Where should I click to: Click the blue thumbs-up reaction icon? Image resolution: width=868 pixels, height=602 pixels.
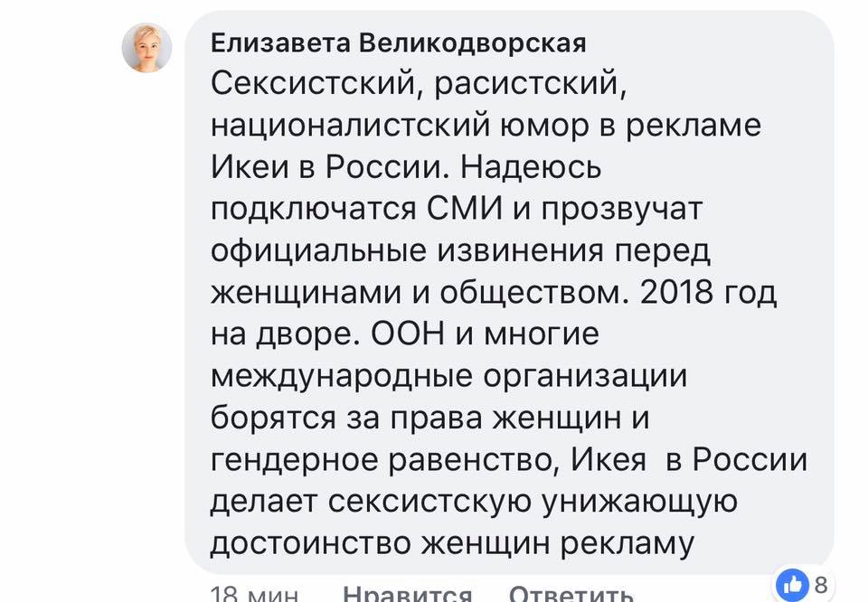[792, 584]
